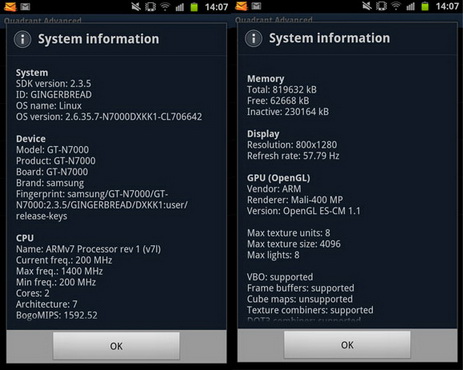Select the 'Max freq.: 1400 MHz' line
Viewport: 463px width, 370px height.
pos(59,271)
